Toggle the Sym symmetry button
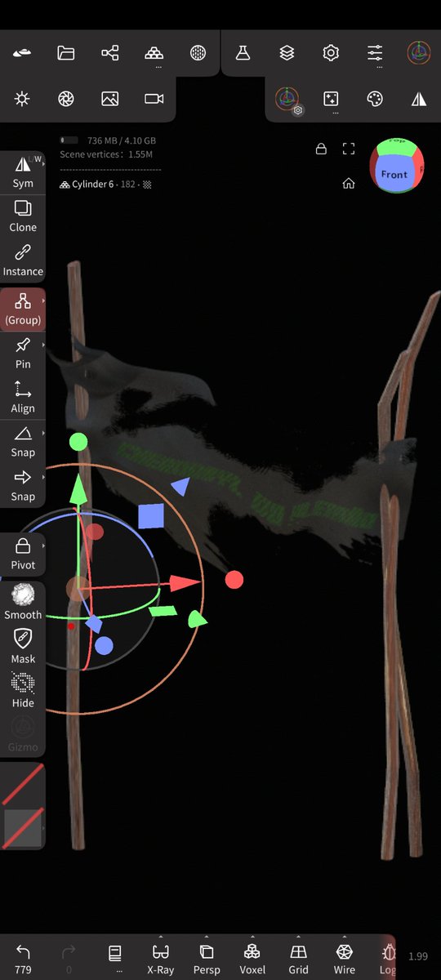 23,172
